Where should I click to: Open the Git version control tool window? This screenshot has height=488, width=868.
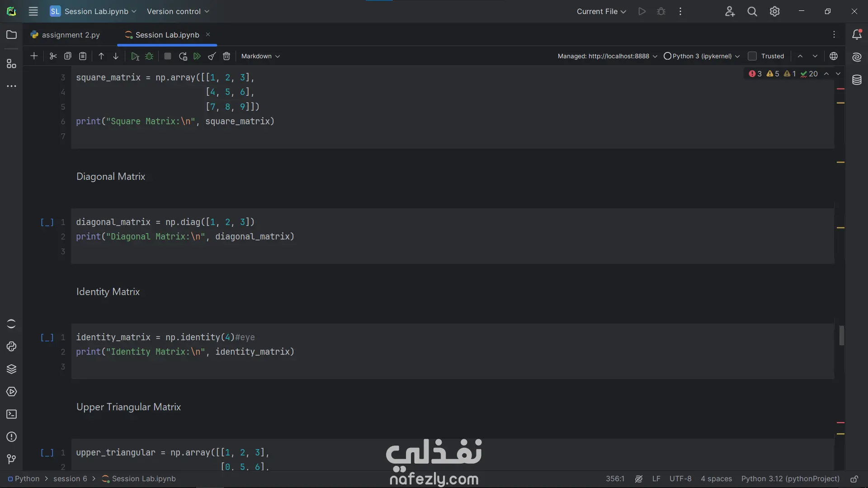coord(11,460)
